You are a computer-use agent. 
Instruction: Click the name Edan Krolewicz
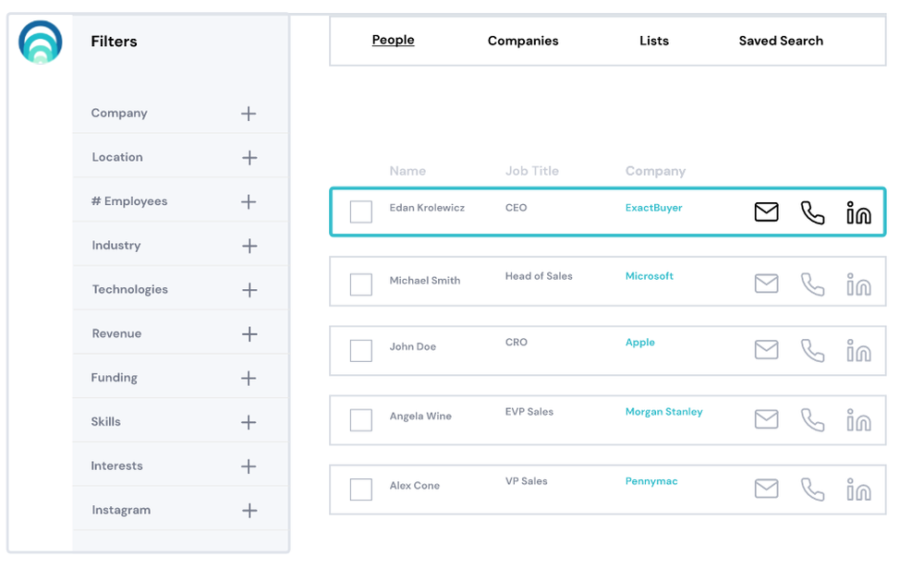click(x=427, y=208)
